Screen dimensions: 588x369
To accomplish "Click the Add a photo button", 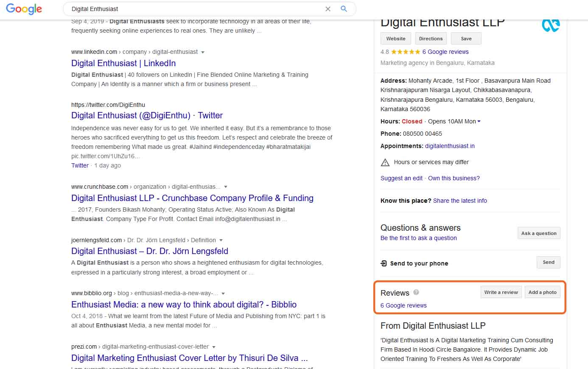I will [543, 292].
